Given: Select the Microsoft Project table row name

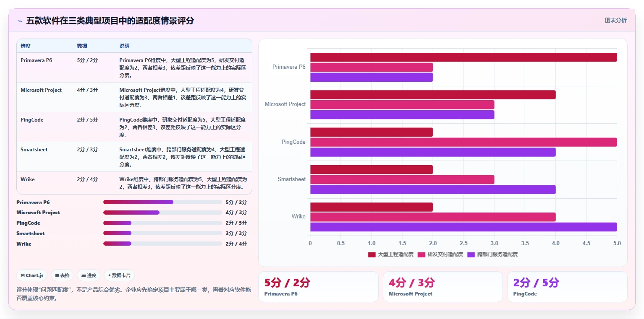Looking at the screenshot, I should point(41,90).
